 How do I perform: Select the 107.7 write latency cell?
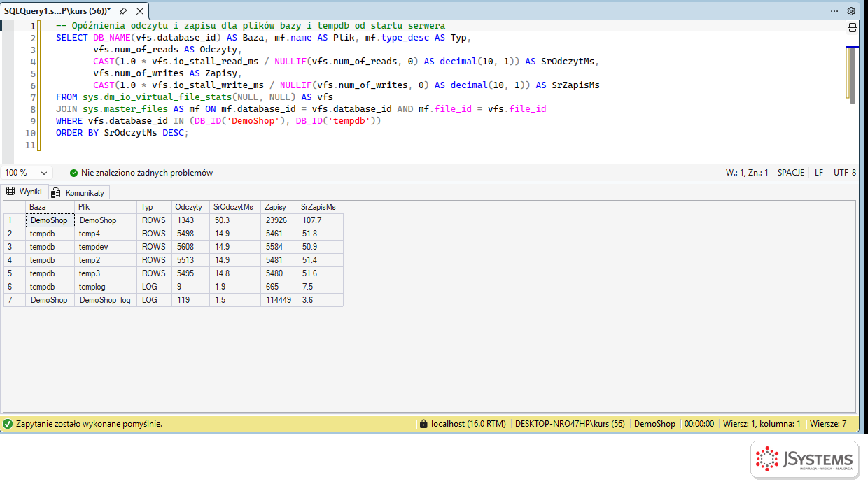(321, 220)
